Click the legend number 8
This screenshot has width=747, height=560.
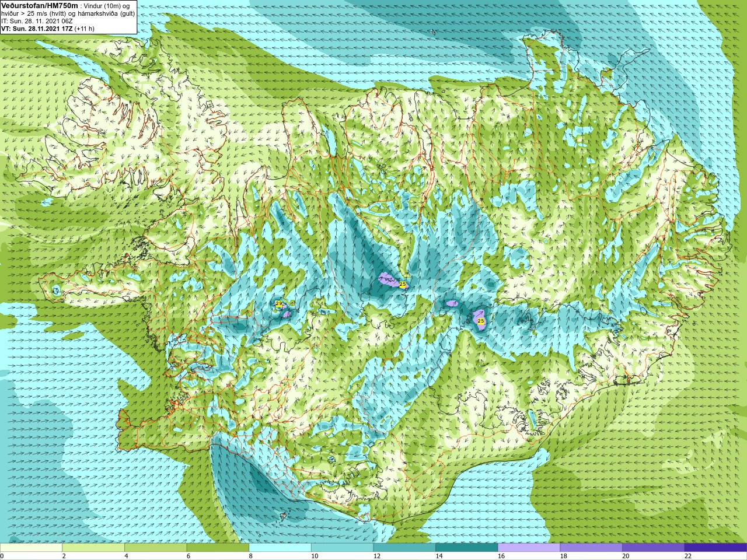pyautogui.click(x=250, y=556)
